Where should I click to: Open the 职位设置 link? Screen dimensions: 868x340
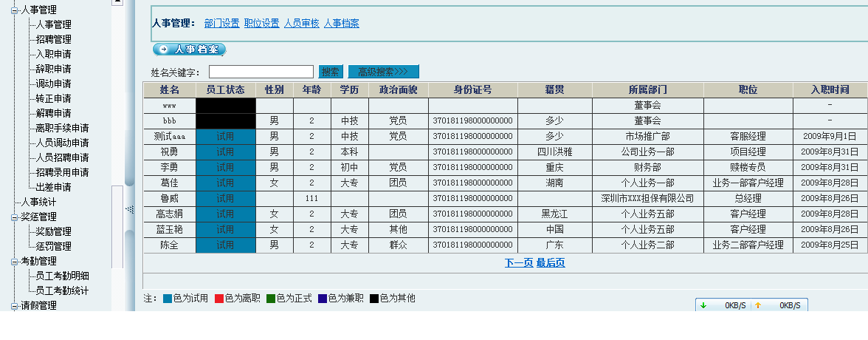tap(262, 24)
